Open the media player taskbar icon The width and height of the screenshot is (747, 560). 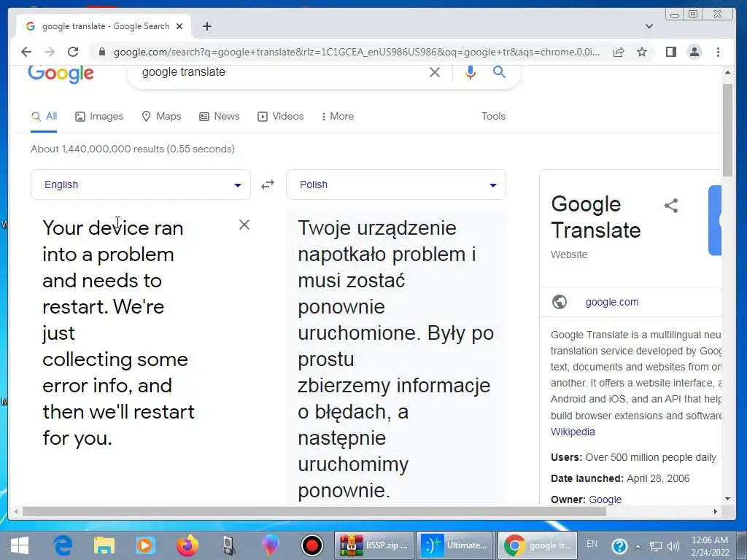coord(145,545)
